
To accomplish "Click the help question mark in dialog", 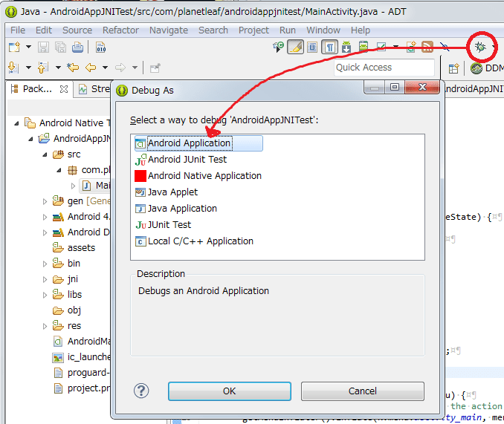I will click(141, 391).
